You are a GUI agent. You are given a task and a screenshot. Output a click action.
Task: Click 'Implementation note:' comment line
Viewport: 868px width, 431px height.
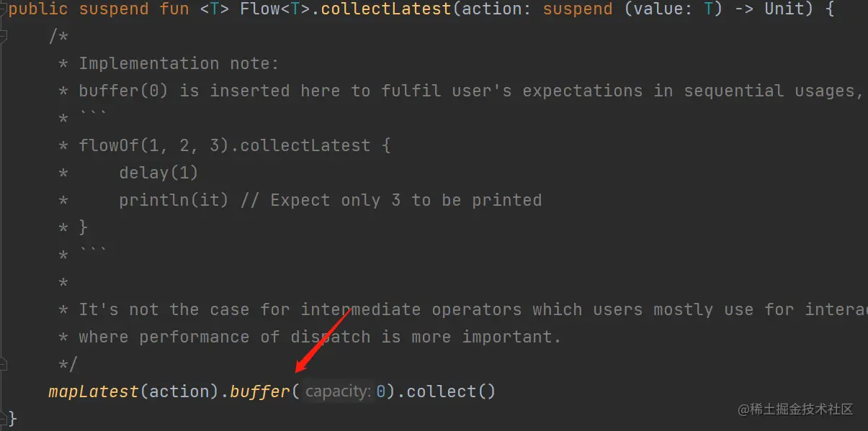pyautogui.click(x=179, y=63)
